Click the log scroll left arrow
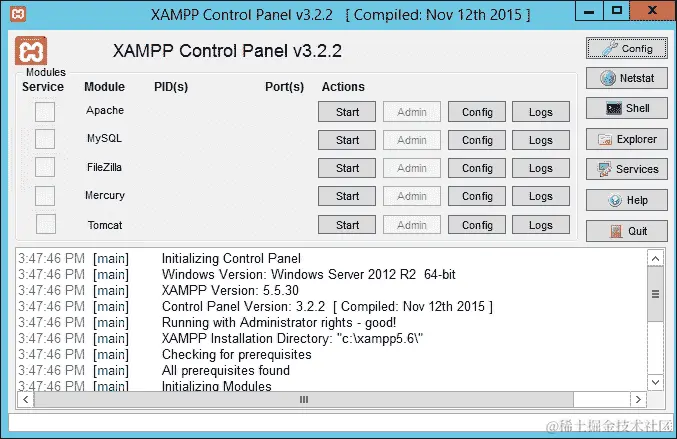The image size is (677, 439). 25,399
